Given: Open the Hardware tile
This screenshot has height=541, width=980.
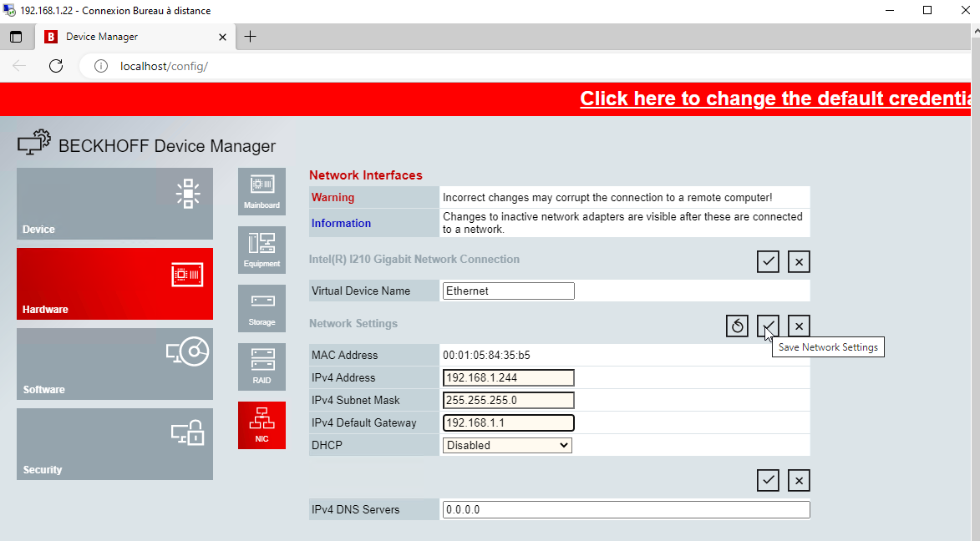Looking at the screenshot, I should tap(115, 284).
